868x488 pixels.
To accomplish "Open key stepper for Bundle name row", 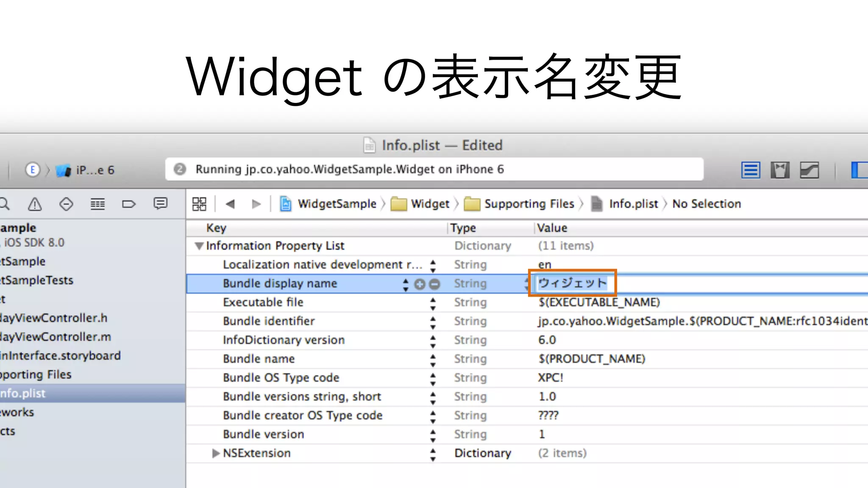I will 433,360.
